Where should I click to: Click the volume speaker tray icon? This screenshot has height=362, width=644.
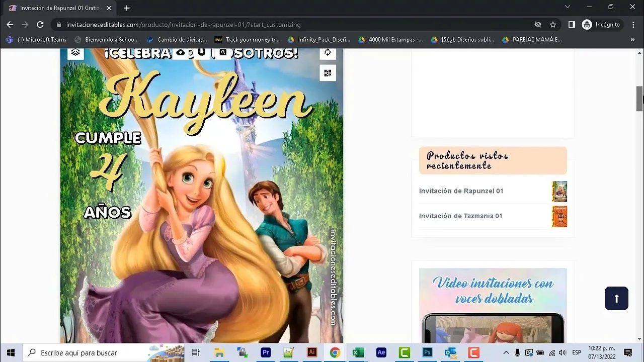[x=562, y=352]
